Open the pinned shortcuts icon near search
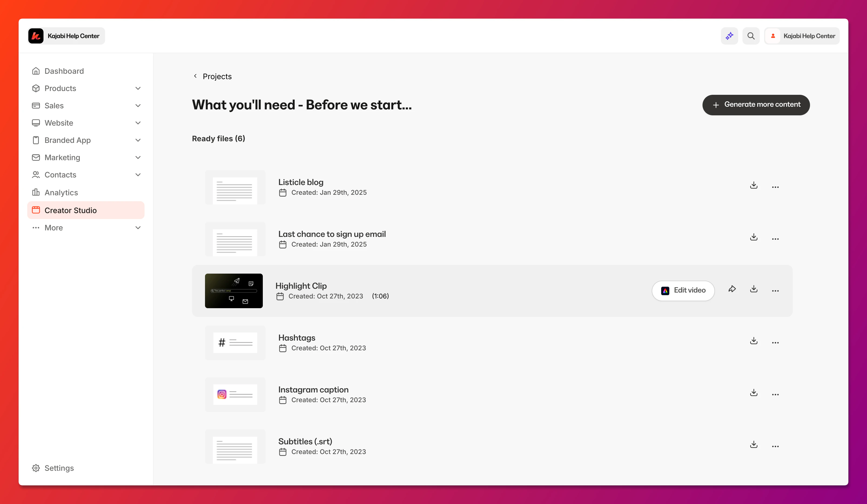867x504 pixels. click(x=729, y=35)
